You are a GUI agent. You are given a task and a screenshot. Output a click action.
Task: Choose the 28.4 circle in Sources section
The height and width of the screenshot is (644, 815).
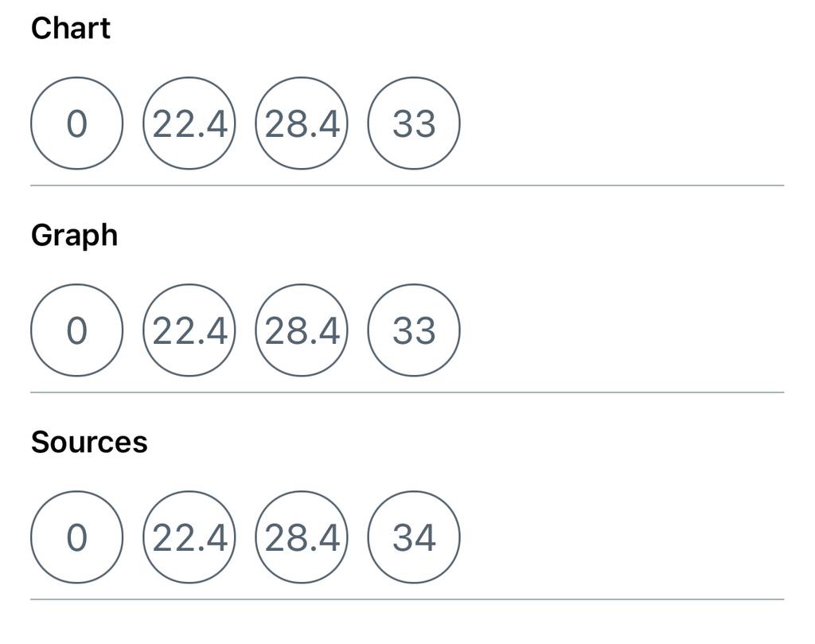click(302, 537)
